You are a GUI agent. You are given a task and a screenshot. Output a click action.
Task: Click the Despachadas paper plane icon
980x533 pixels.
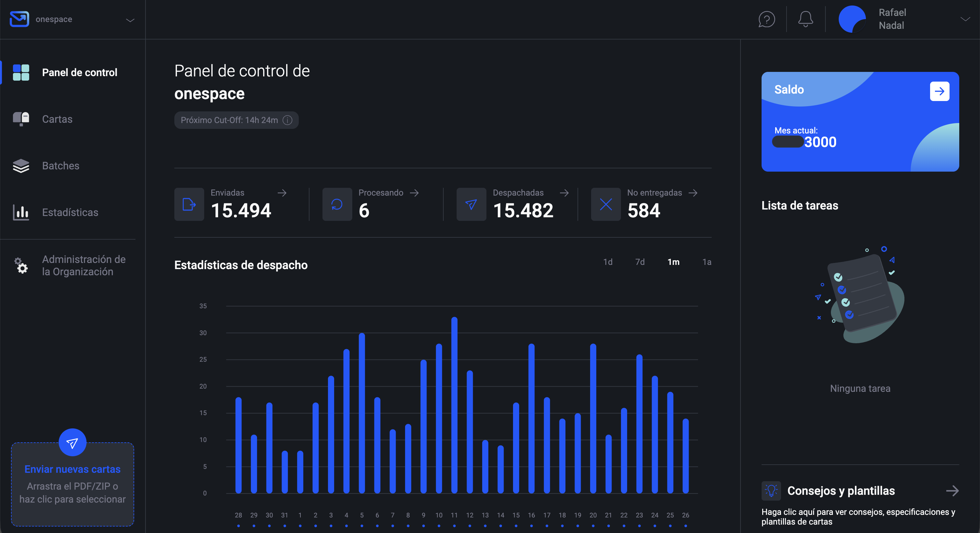pos(471,204)
